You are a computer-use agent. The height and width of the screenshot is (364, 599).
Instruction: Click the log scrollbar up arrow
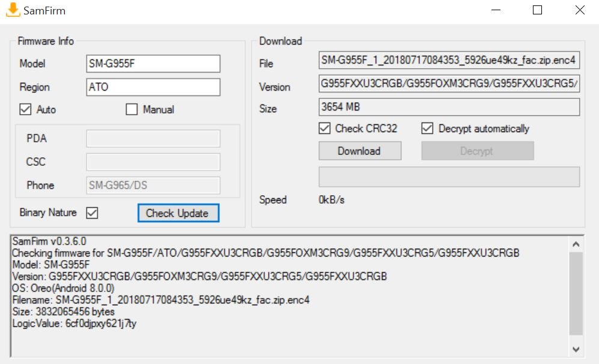(576, 244)
